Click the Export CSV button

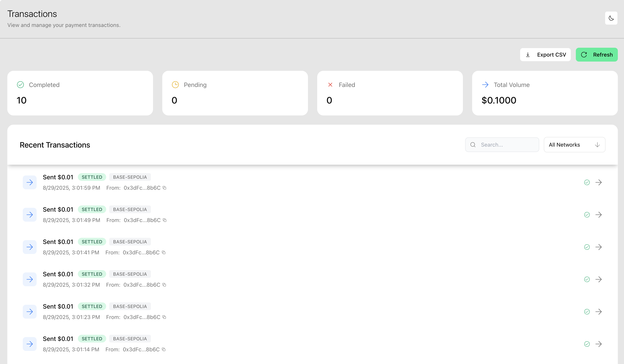coord(545,54)
